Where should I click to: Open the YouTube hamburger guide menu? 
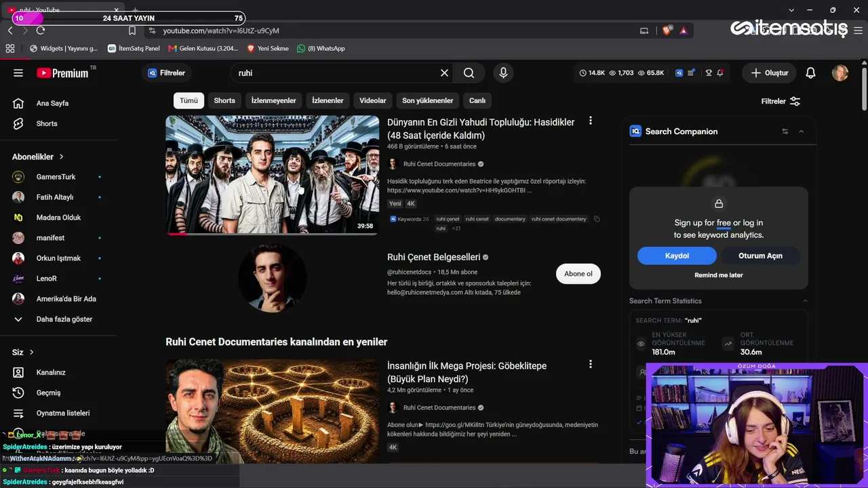coord(18,73)
